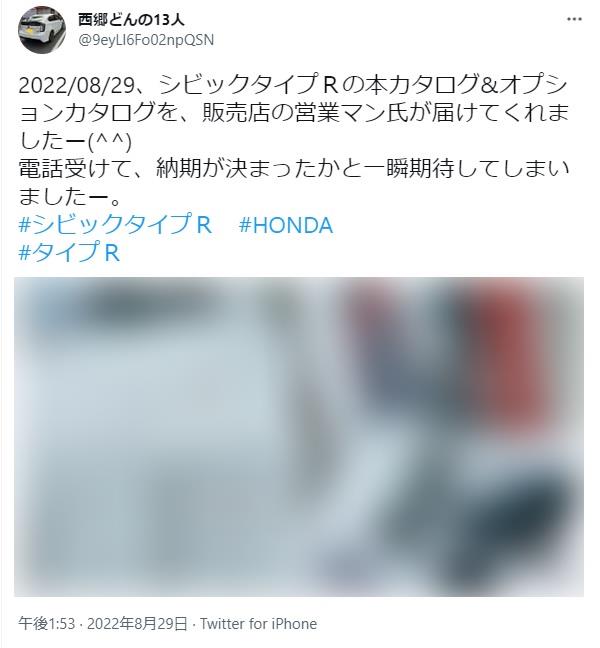Click the display name 西郷どんの13人
600x648 pixels.
tap(131, 19)
